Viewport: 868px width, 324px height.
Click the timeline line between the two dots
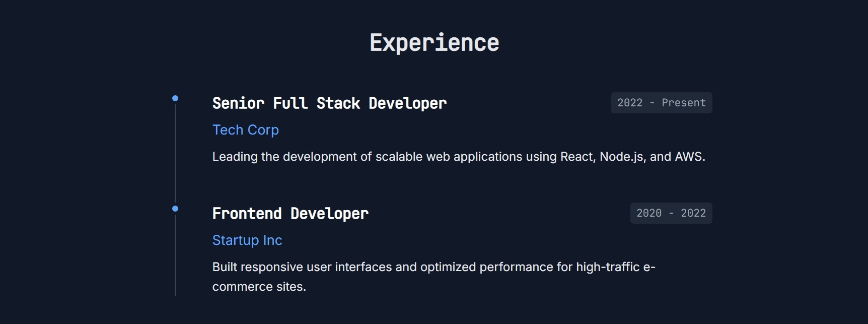click(175, 154)
